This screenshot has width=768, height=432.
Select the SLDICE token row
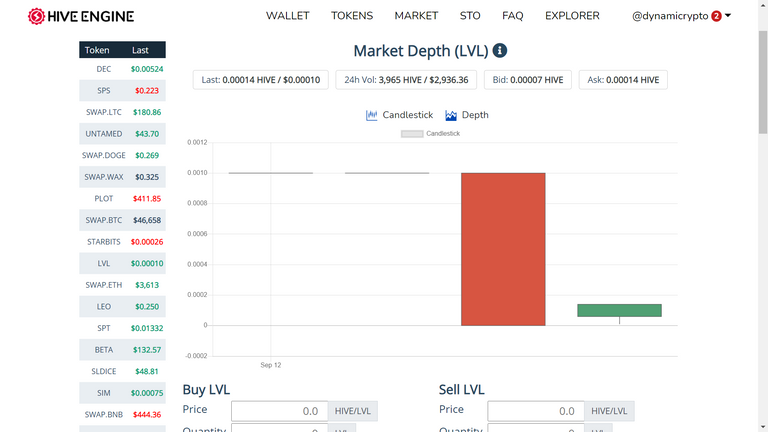pos(122,371)
